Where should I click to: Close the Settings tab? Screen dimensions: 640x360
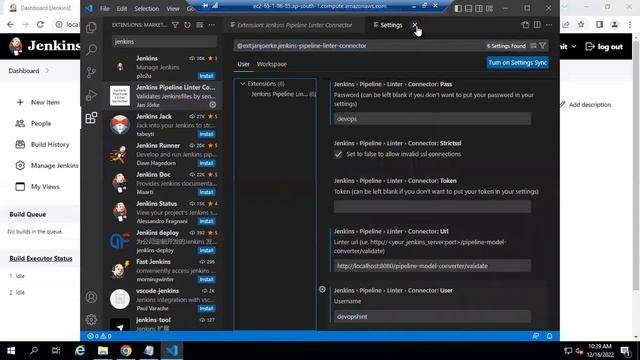click(414, 25)
